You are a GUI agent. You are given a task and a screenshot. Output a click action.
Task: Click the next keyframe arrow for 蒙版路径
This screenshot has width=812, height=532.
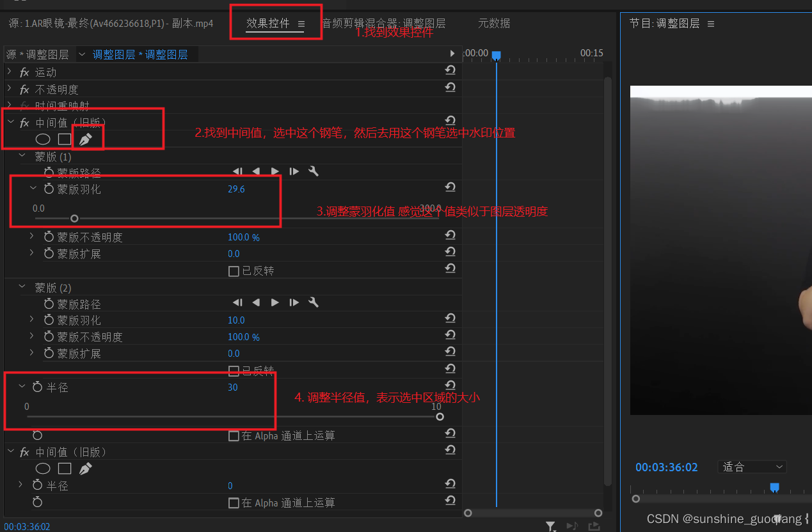294,171
